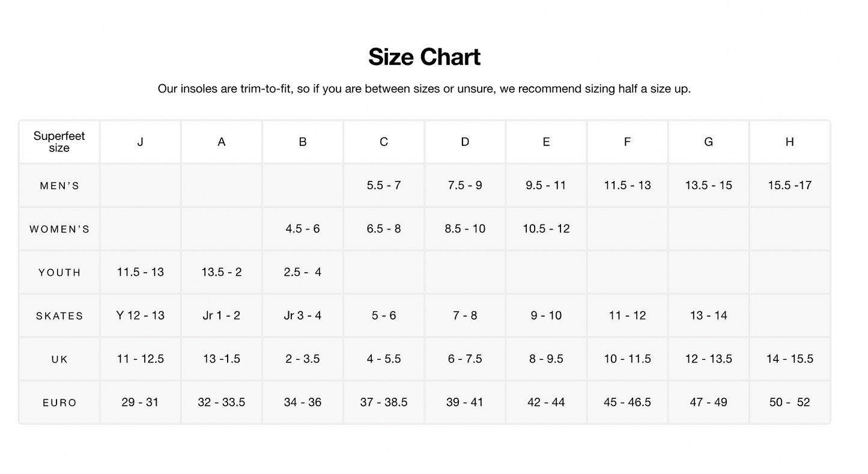Click the trim-to-fit sizing recommendation text

click(x=424, y=89)
